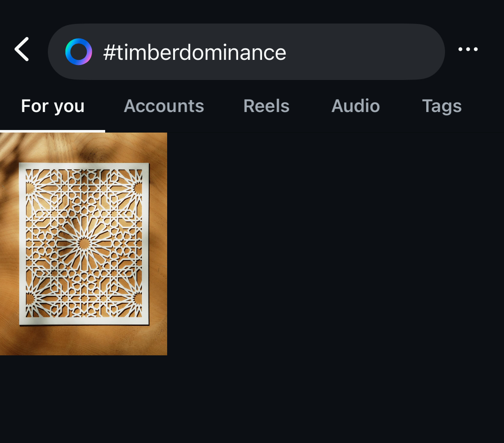Click the colorful circle beside the hashtag

(79, 52)
